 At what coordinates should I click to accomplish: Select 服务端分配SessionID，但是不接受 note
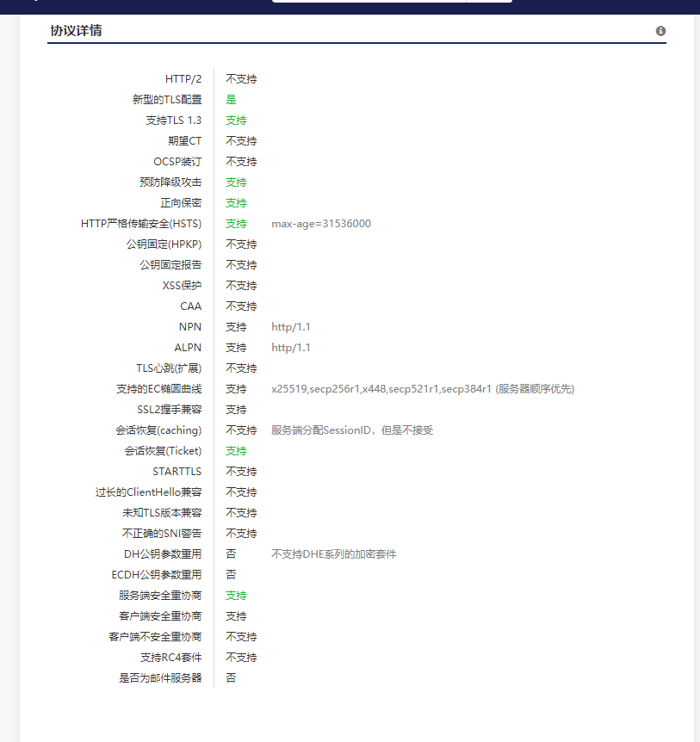pos(352,430)
